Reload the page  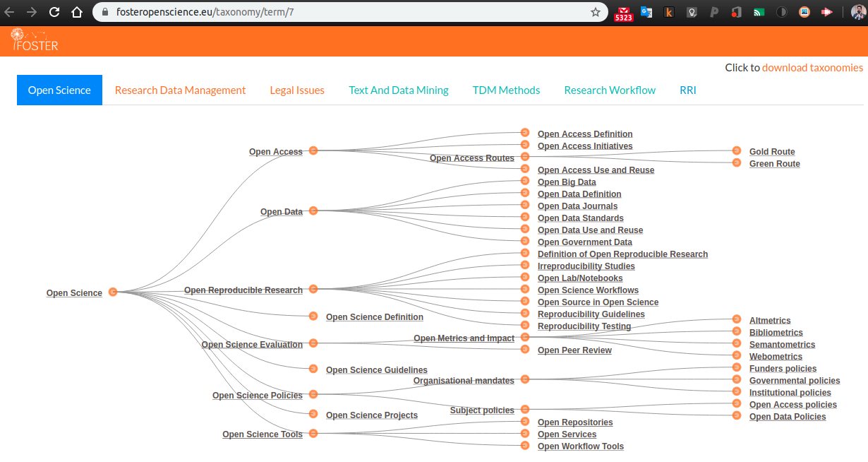tap(54, 12)
